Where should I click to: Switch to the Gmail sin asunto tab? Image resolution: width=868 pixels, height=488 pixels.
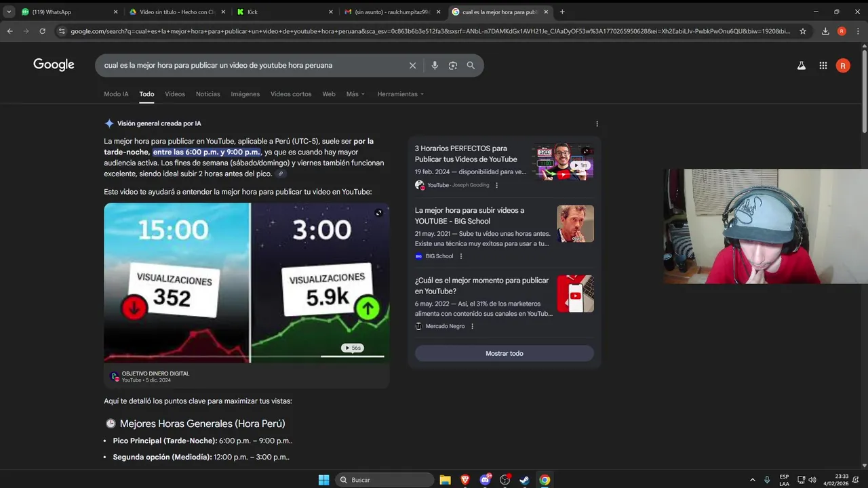(392, 12)
